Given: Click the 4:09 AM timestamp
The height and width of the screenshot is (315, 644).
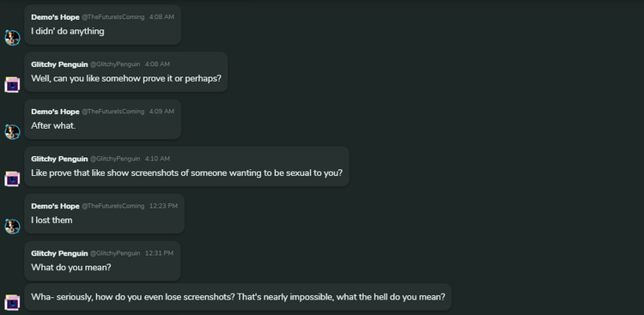Looking at the screenshot, I should click(x=161, y=112).
